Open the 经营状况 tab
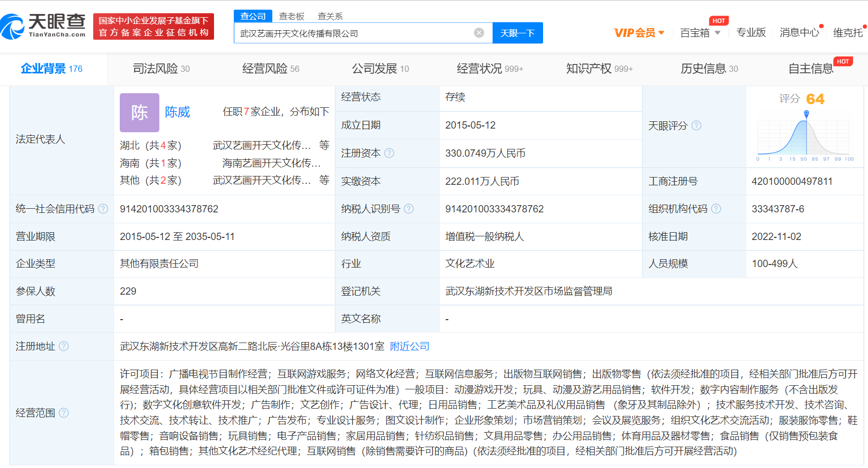The width and height of the screenshot is (868, 468). point(490,69)
